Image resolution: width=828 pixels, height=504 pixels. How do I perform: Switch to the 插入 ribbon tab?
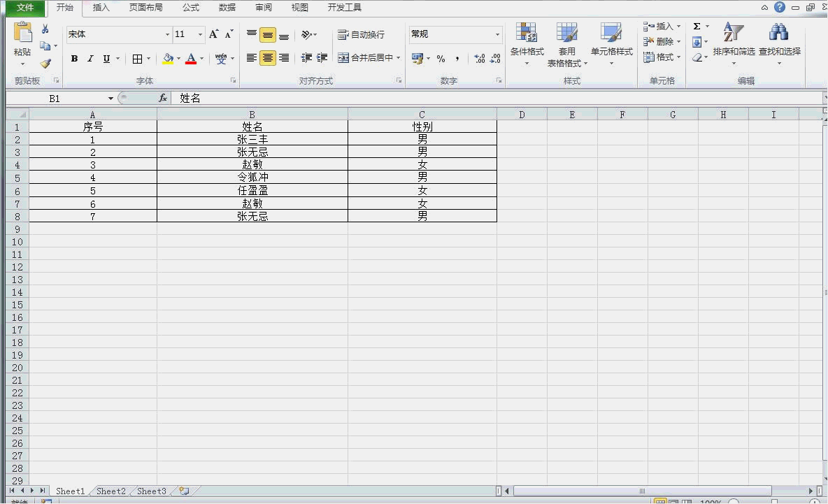pyautogui.click(x=101, y=8)
